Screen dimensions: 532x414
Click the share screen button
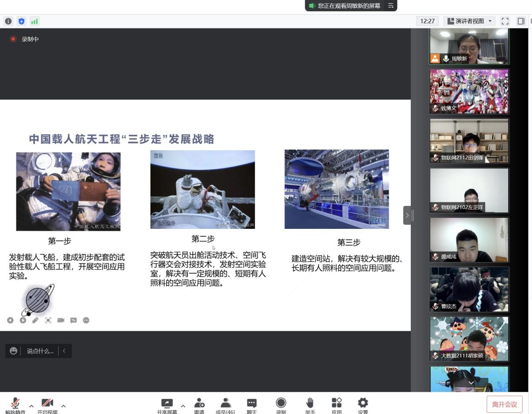coord(167,404)
